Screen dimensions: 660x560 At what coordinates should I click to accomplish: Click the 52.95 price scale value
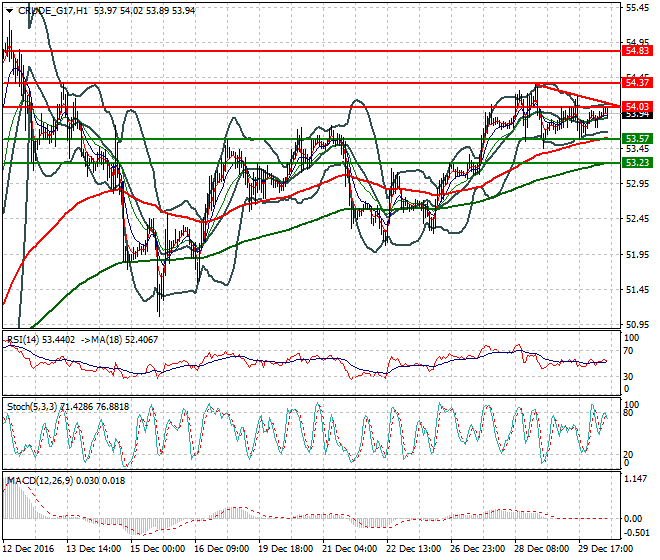click(637, 184)
